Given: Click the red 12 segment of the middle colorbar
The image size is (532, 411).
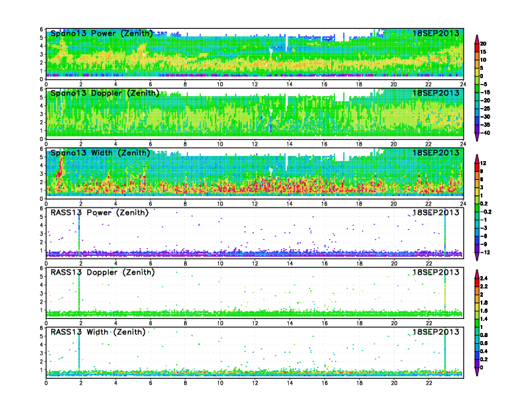Looking at the screenshot, I should [477, 167].
